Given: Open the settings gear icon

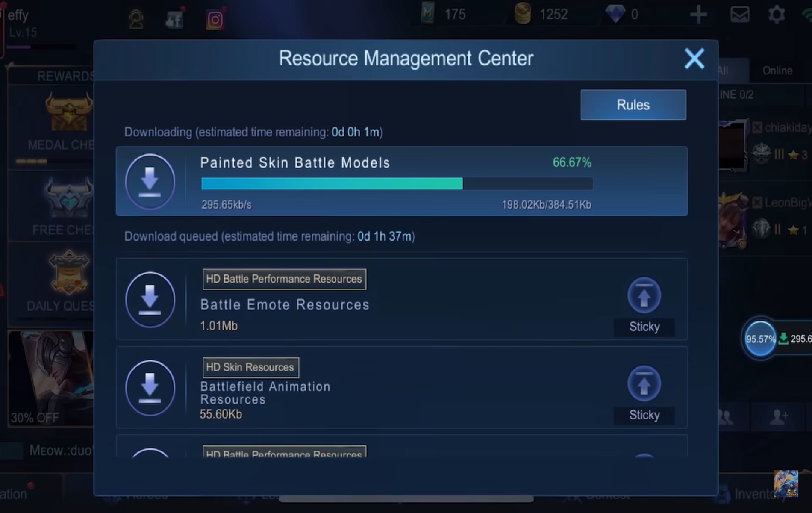Looking at the screenshot, I should [x=777, y=15].
